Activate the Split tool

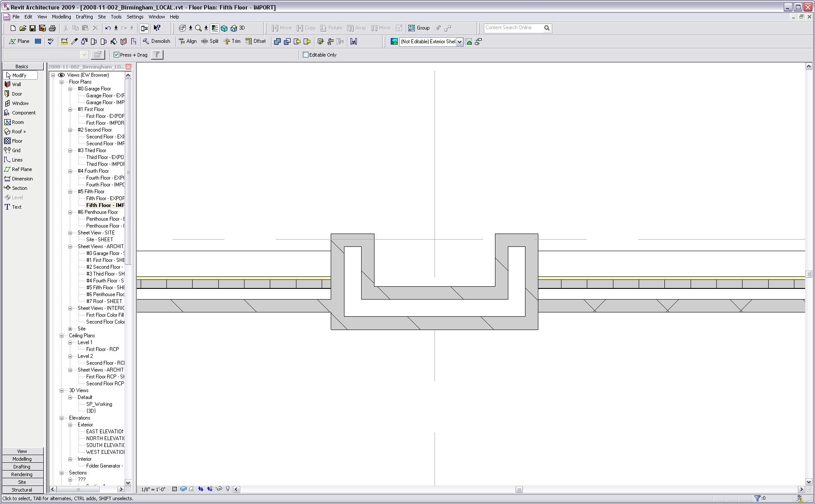(210, 41)
